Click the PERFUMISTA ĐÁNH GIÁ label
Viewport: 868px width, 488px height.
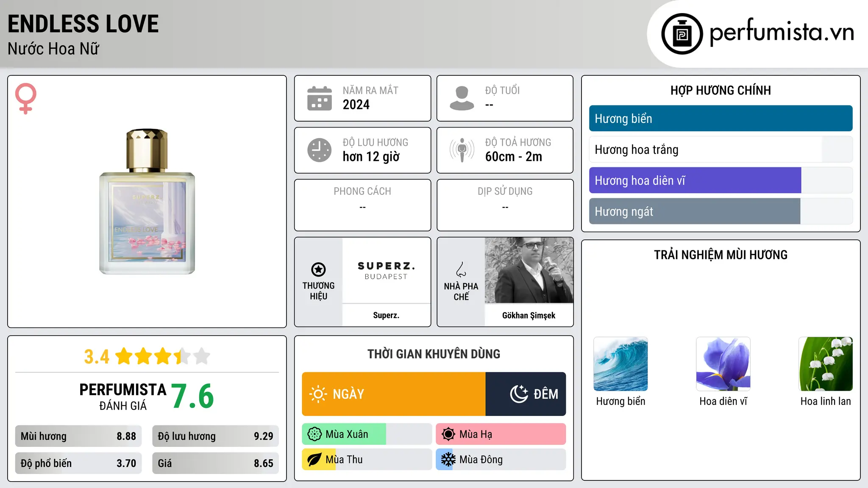pyautogui.click(x=123, y=396)
